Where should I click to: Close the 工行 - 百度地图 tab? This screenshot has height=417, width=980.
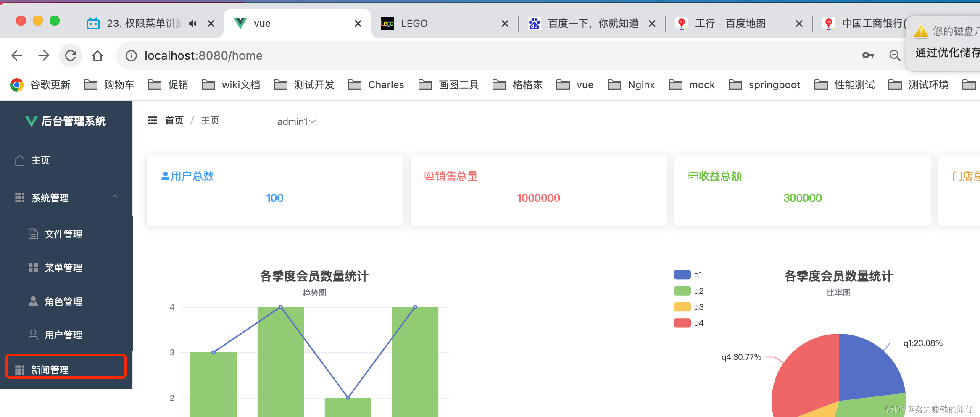tap(799, 24)
